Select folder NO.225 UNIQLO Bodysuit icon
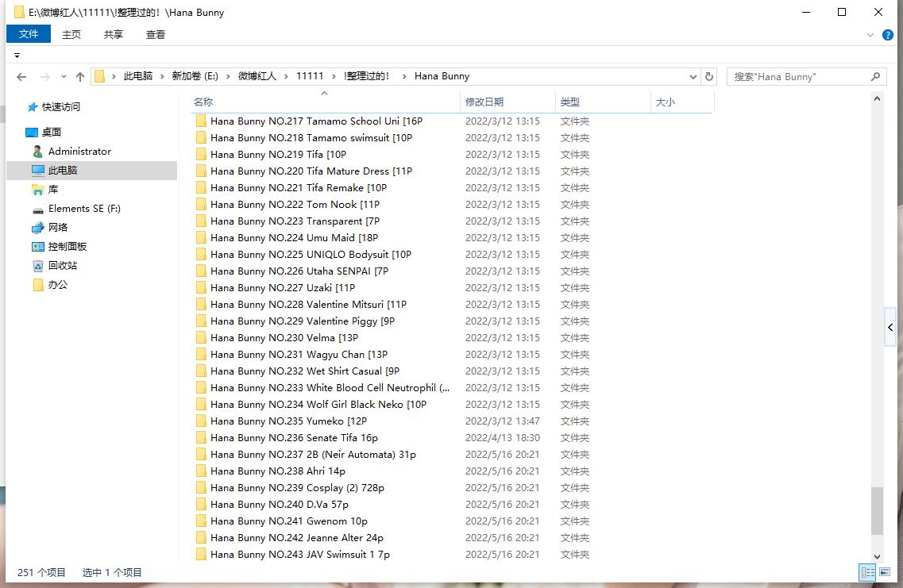The height and width of the screenshot is (588, 903). 201,254
